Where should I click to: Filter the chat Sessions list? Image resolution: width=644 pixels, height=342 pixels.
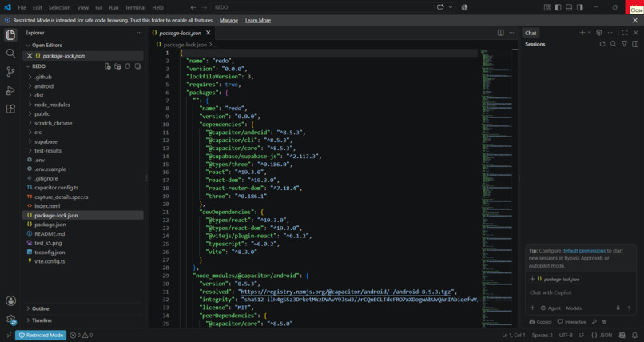pyautogui.click(x=624, y=44)
